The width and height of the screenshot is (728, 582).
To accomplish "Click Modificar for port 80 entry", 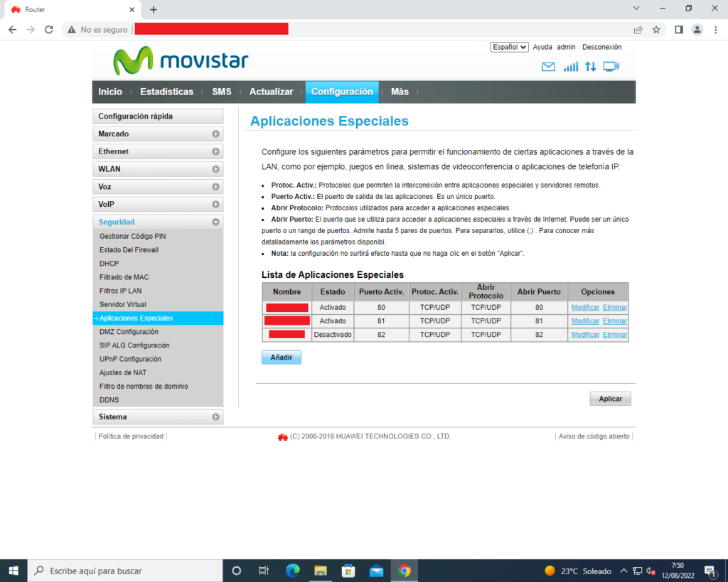I will [x=585, y=308].
